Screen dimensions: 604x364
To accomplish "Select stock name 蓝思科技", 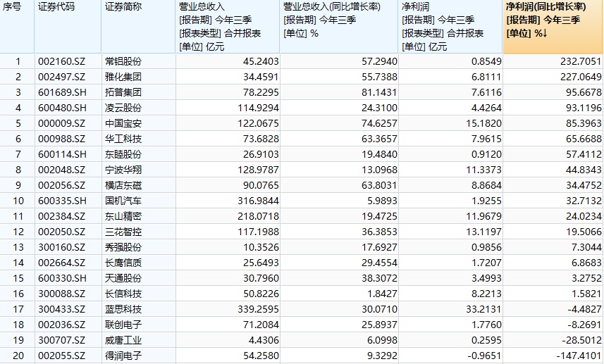I will [123, 309].
